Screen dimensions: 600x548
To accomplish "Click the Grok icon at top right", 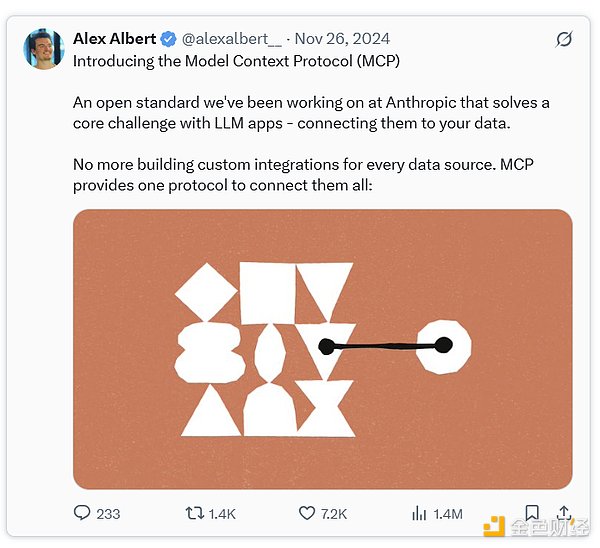I will (x=564, y=40).
